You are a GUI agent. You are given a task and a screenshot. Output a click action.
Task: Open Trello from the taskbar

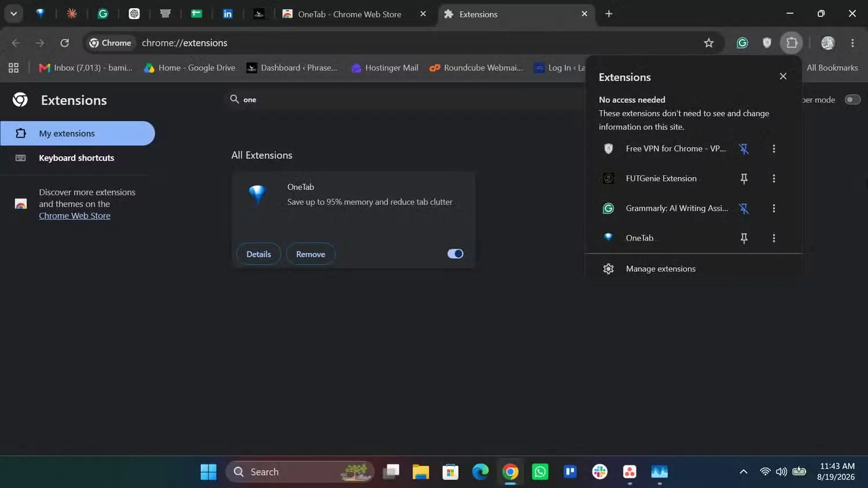click(570, 472)
